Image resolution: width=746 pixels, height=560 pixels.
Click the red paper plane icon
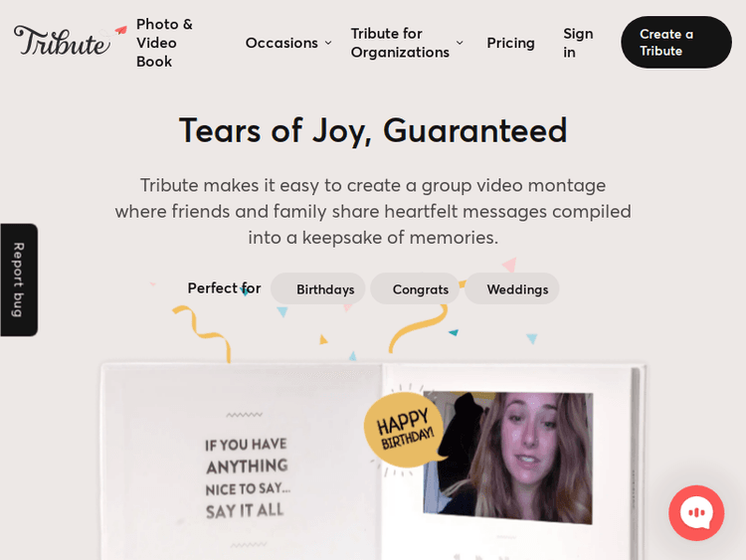click(x=121, y=30)
